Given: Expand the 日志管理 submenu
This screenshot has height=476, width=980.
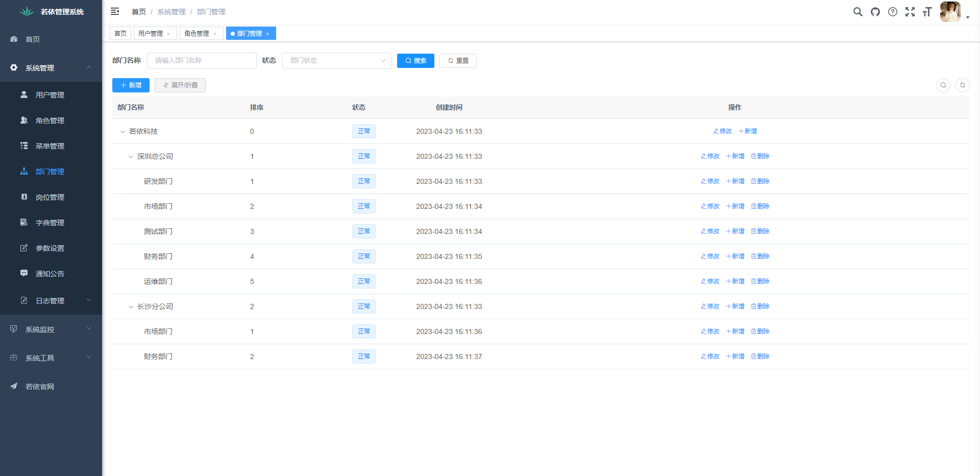Looking at the screenshot, I should tap(51, 301).
